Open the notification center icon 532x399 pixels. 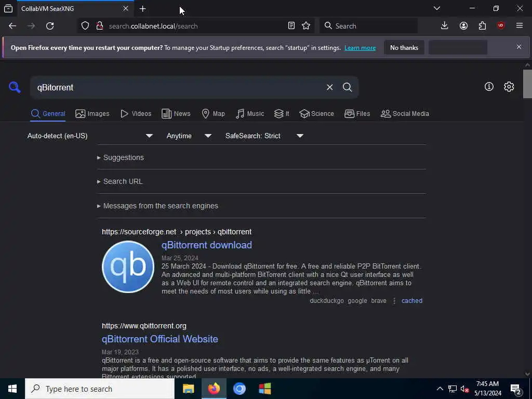click(x=516, y=389)
